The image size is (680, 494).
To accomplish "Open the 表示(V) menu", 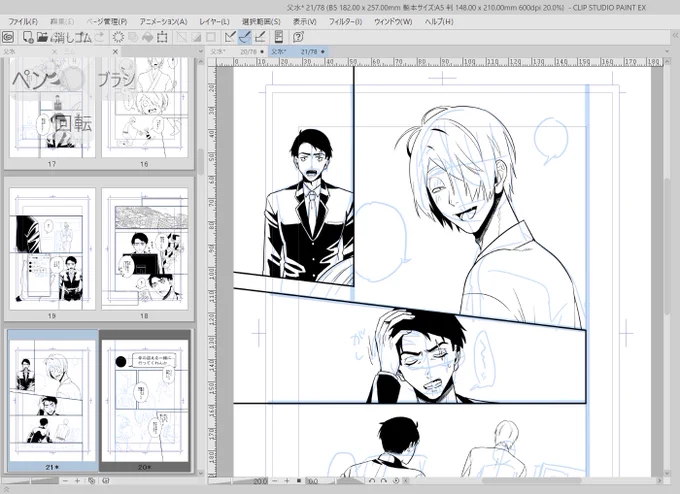I will (304, 21).
